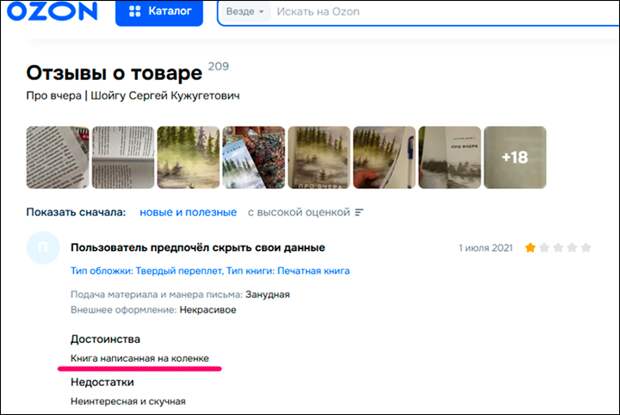
Task: Click the filled yellow star in the rating
Action: [530, 247]
